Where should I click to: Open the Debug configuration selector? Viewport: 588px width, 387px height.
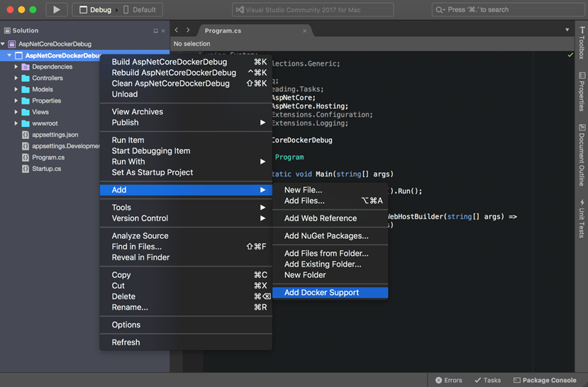96,10
